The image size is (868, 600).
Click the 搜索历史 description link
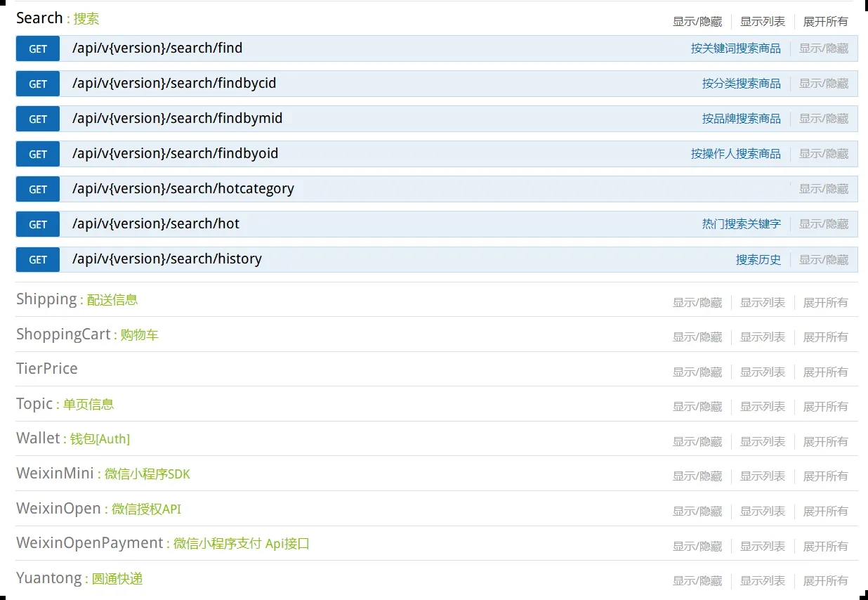click(x=758, y=259)
